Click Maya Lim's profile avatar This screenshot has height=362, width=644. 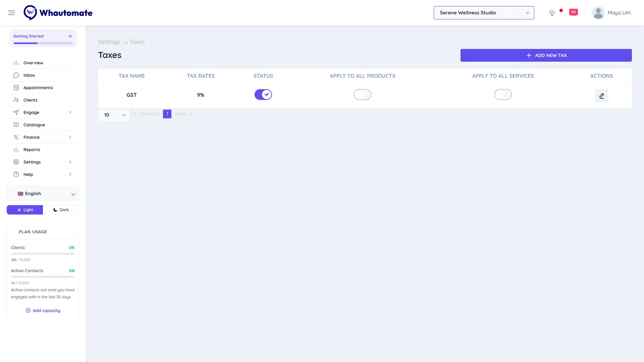click(598, 13)
